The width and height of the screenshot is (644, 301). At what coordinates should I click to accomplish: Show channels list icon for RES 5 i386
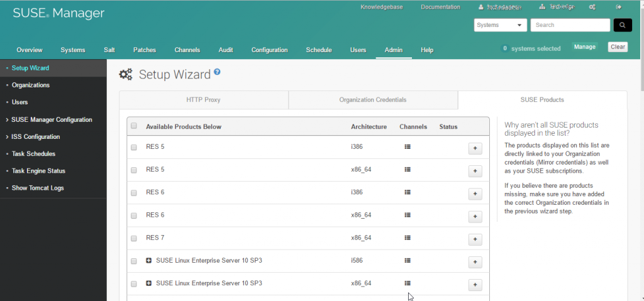(x=408, y=147)
